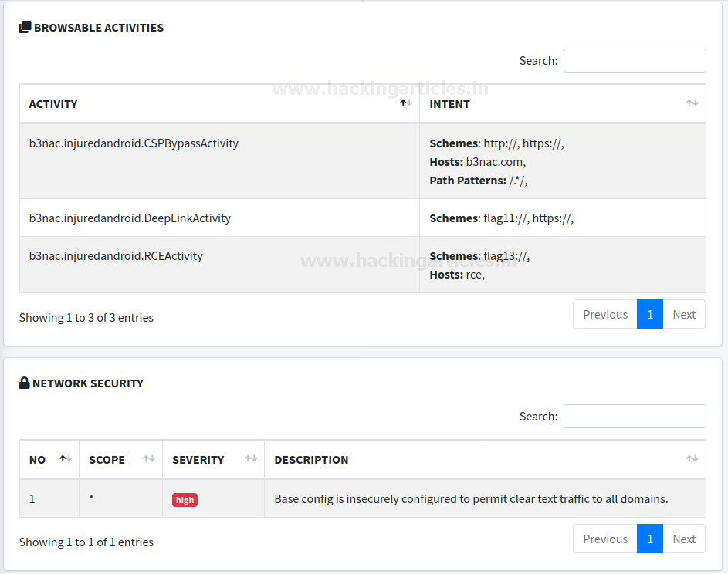
Task: Click Next in Network Security pagination
Action: coord(684,539)
